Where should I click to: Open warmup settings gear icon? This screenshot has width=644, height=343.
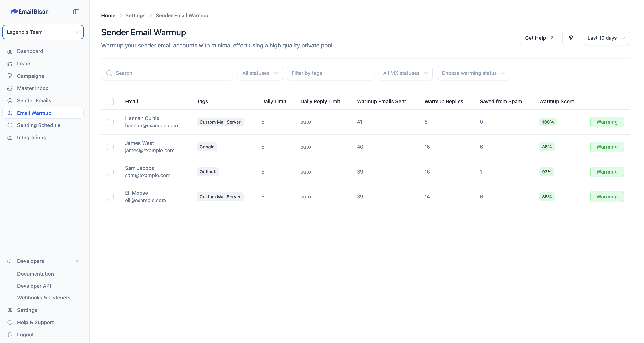click(571, 38)
